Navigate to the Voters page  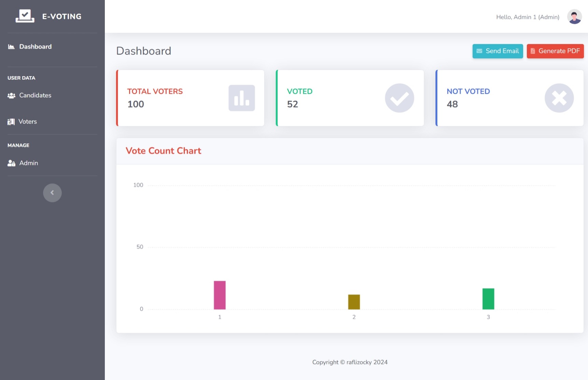coord(28,122)
